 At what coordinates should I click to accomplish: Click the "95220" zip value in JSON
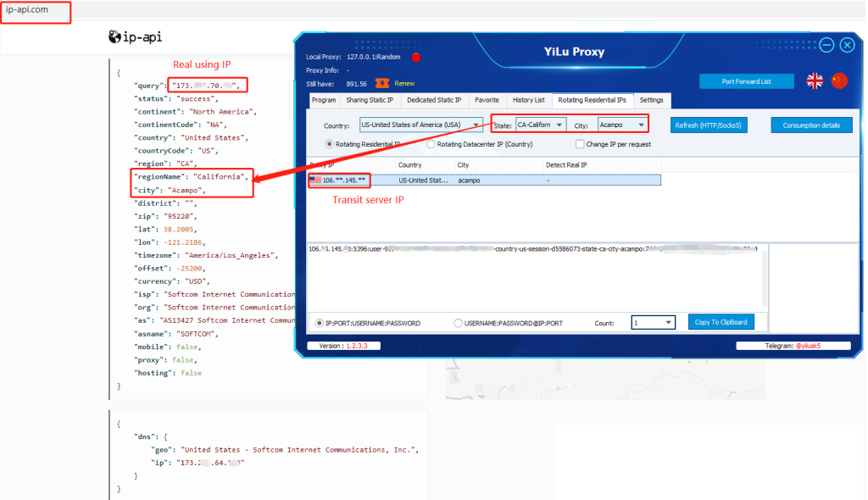click(181, 216)
